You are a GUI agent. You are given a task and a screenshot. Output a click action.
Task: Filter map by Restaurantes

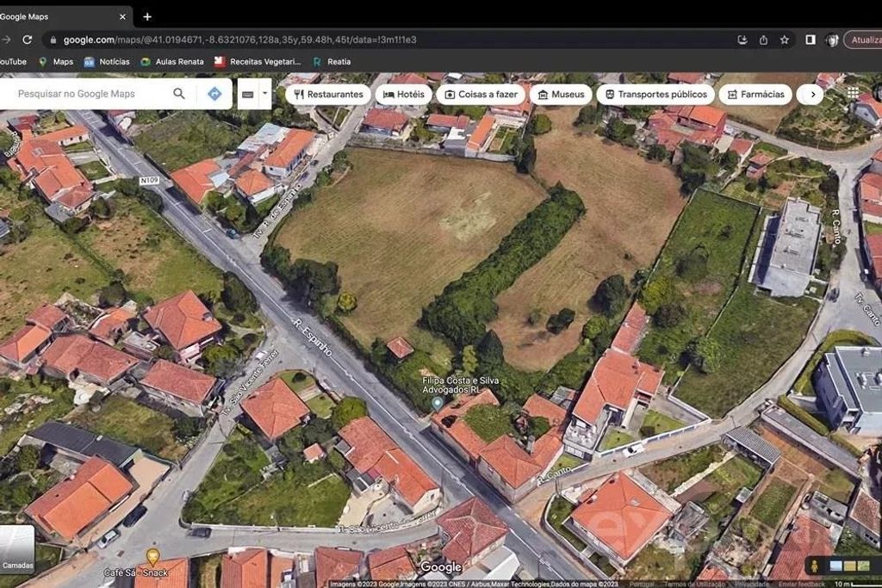coord(328,95)
